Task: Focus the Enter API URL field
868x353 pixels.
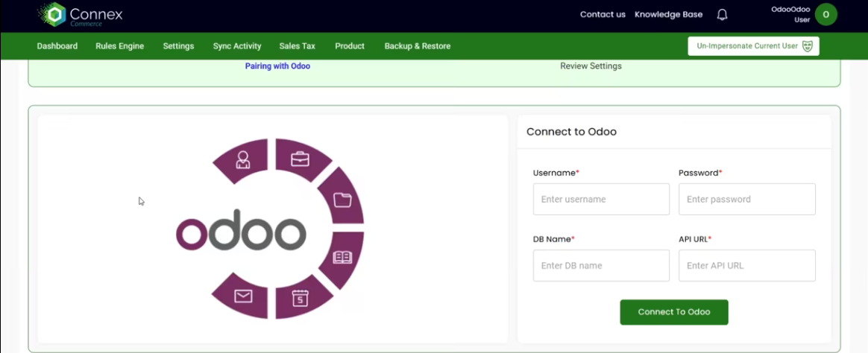Action: point(746,265)
